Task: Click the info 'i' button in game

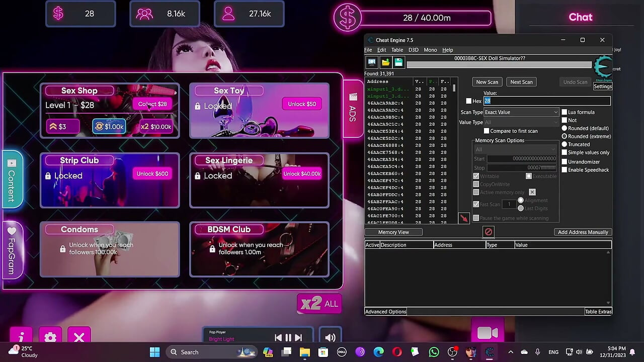Action: tap(21, 337)
